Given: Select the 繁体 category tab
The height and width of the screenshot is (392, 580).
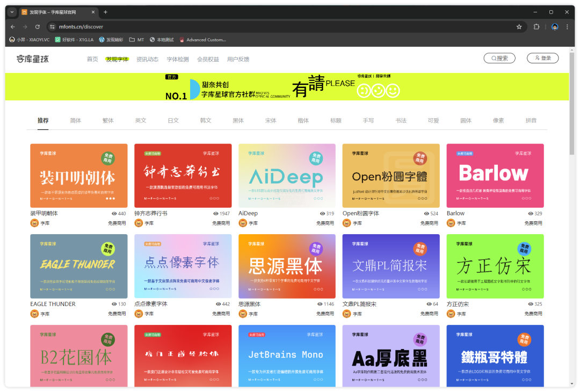Looking at the screenshot, I should pyautogui.click(x=108, y=121).
